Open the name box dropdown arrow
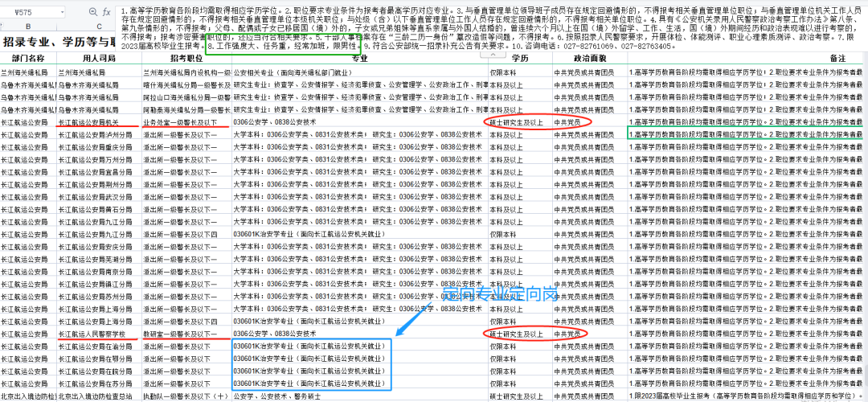The width and height of the screenshot is (868, 402). pyautogui.click(x=61, y=11)
